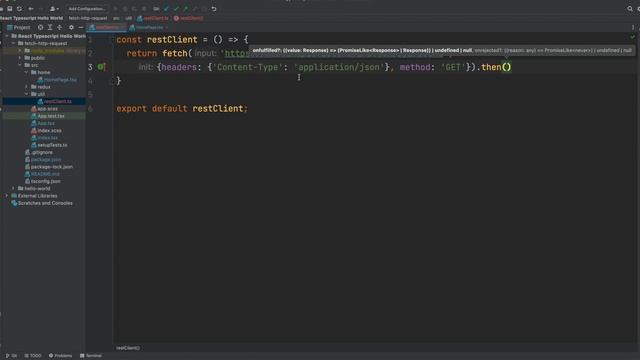Expand the redux folder

pyautogui.click(x=27, y=87)
